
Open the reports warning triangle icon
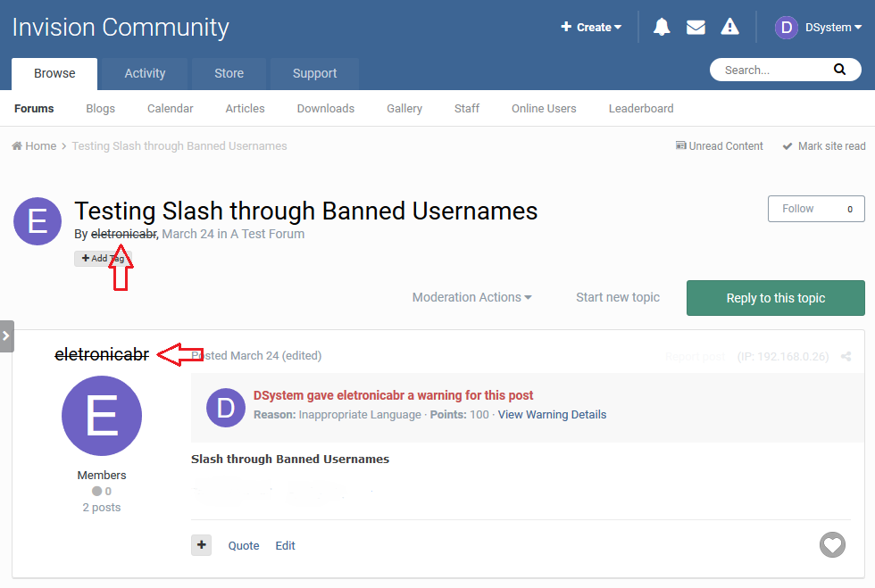tap(730, 27)
